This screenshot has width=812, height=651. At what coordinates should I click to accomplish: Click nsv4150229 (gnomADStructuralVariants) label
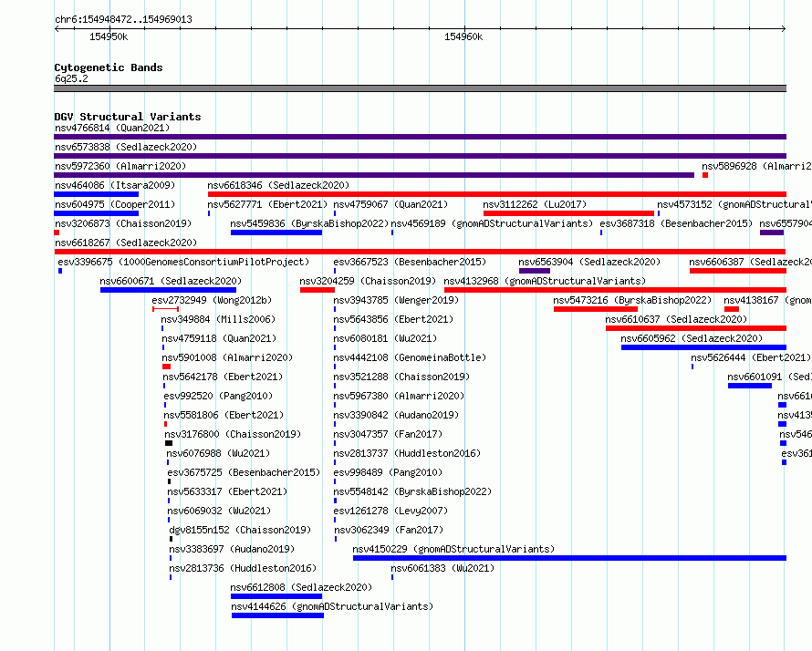(x=453, y=549)
